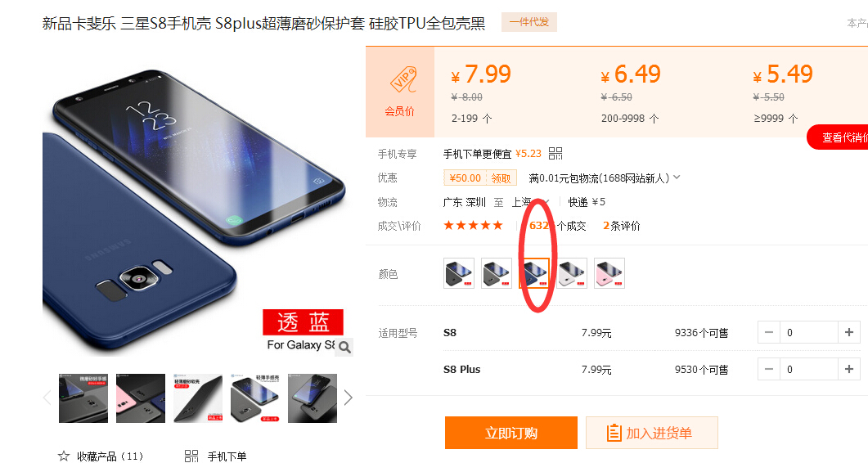Click the magnifier icon on product image

tap(344, 347)
